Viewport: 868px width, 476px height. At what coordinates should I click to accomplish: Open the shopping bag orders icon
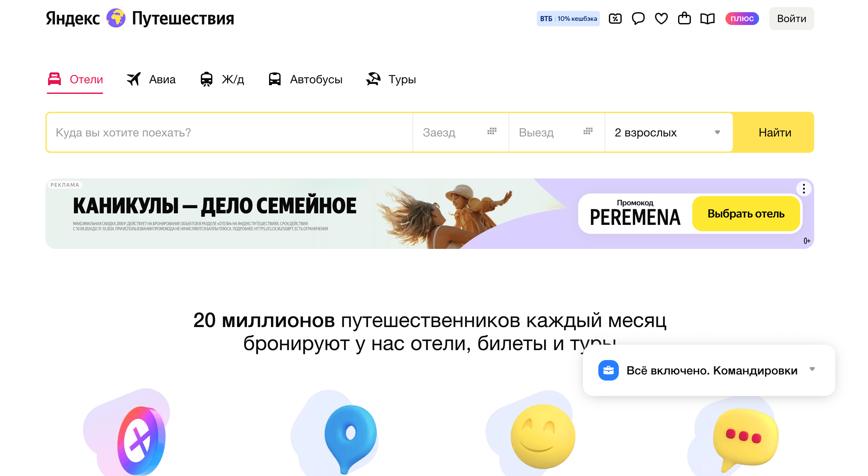coord(684,18)
